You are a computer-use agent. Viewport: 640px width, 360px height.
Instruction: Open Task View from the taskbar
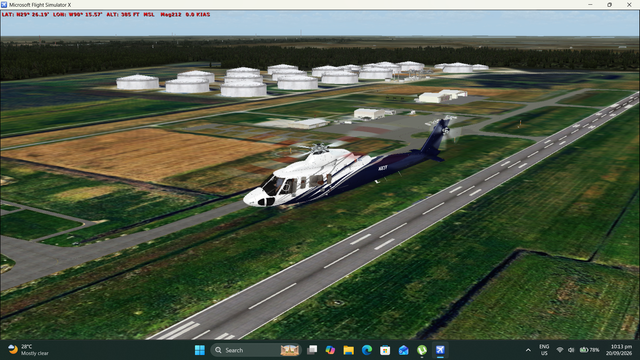click(x=312, y=350)
